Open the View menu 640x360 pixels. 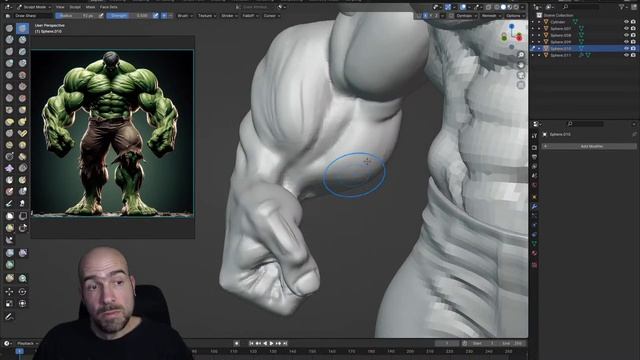(60, 7)
